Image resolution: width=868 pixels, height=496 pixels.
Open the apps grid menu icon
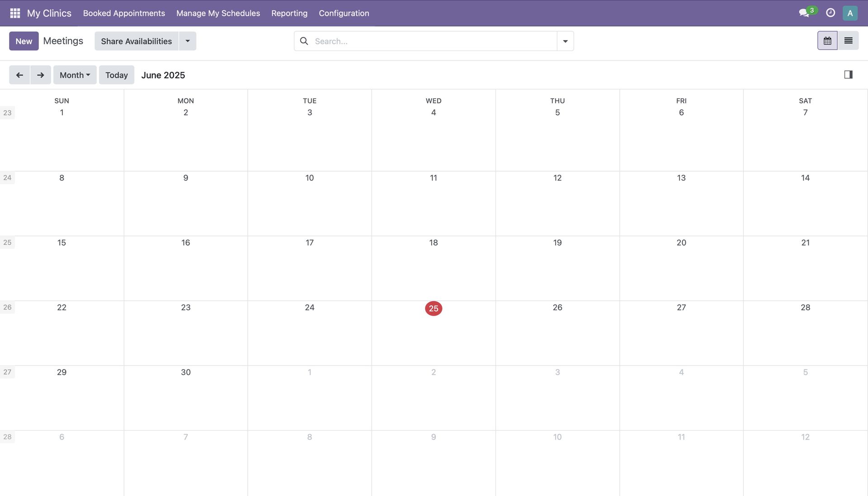(15, 13)
